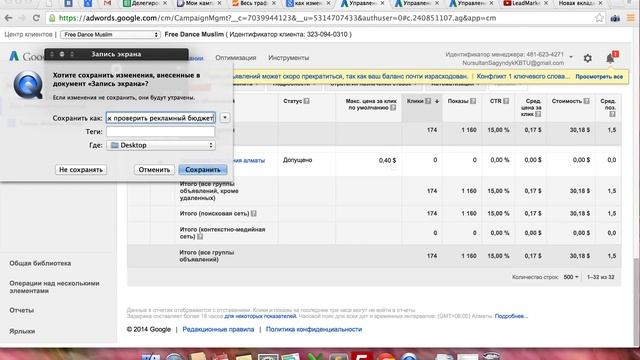Click the Не сохранять button
The width and height of the screenshot is (640, 360).
[x=81, y=170]
